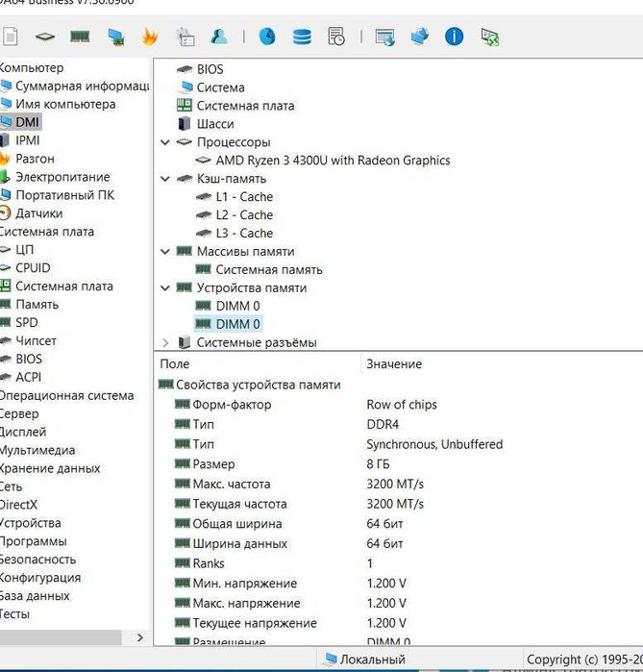The height and width of the screenshot is (672, 643).
Task: Select CPUID in the sidebar
Action: [x=33, y=267]
